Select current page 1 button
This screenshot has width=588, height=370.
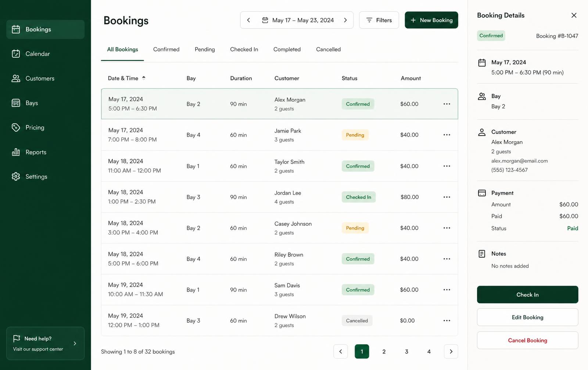click(362, 352)
